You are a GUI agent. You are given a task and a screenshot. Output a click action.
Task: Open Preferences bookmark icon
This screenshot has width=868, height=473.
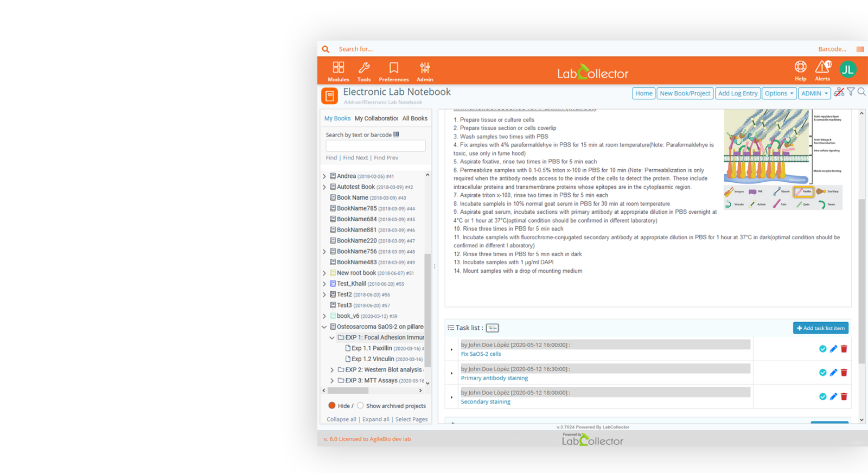394,67
